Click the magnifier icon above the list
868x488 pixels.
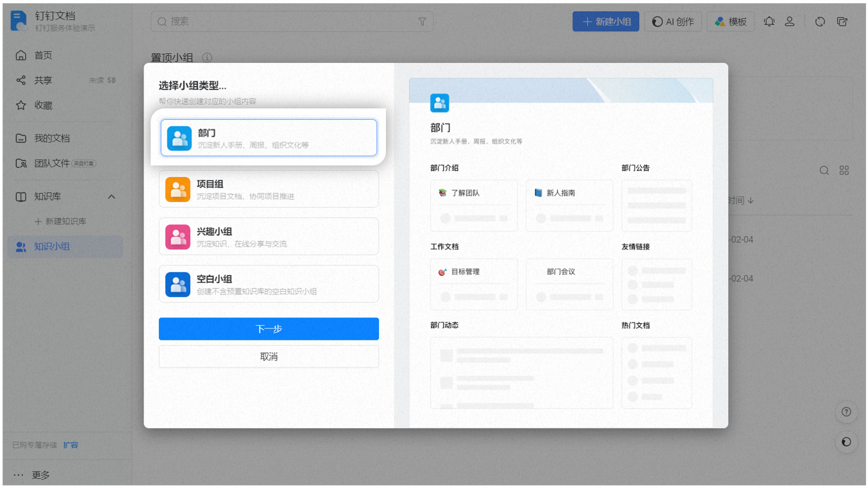click(x=824, y=171)
